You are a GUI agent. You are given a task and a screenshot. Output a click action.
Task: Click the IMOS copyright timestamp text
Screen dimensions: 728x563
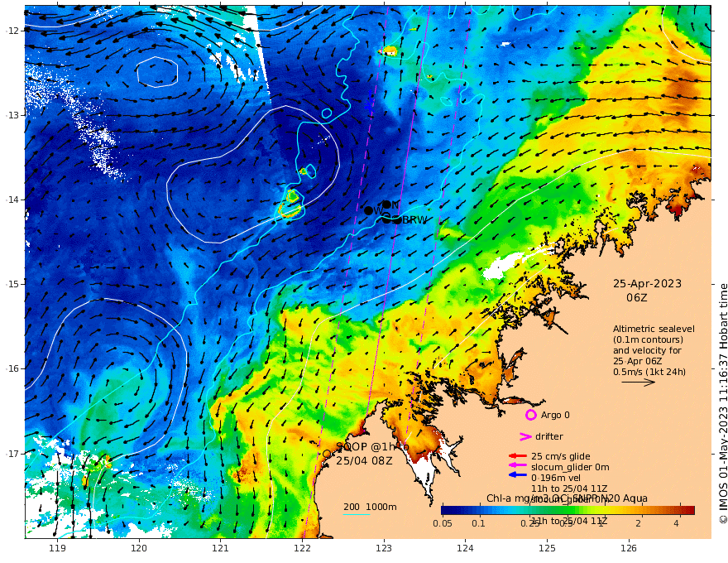723,404
